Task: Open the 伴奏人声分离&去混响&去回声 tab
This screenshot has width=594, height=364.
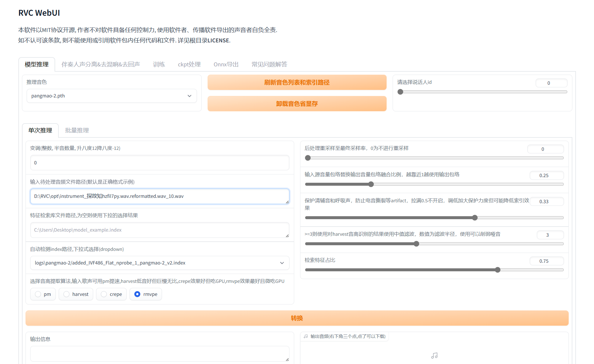Action: coord(101,64)
